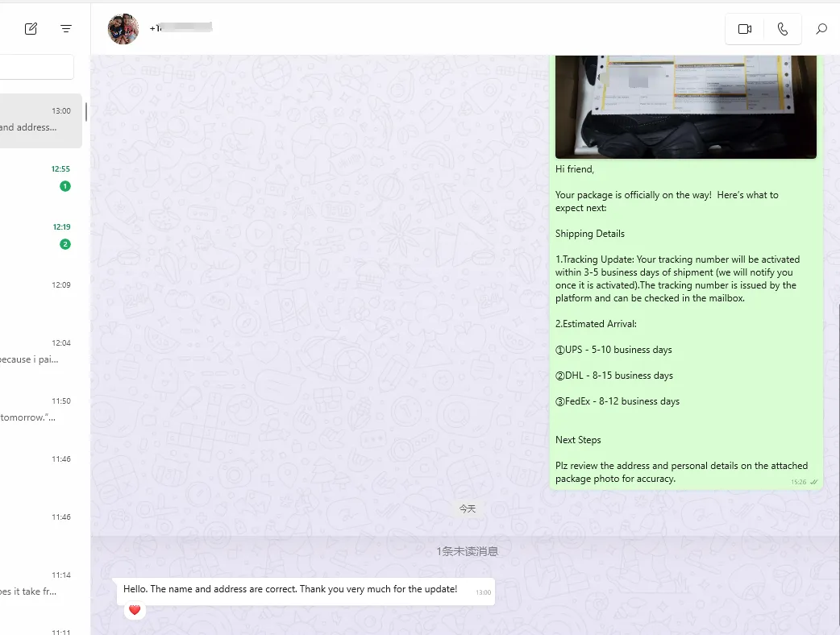Viewport: 840px width, 635px height.
Task: Click the 'Tracking Update' paragraph
Action: click(x=678, y=278)
